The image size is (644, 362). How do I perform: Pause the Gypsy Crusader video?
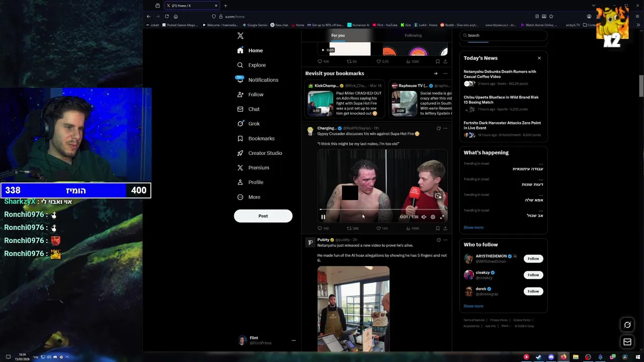tap(323, 217)
